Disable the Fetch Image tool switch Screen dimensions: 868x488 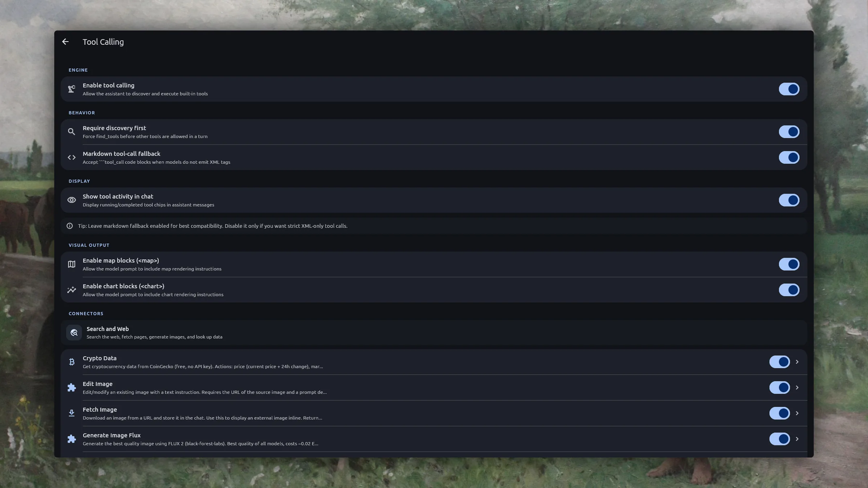click(779, 413)
